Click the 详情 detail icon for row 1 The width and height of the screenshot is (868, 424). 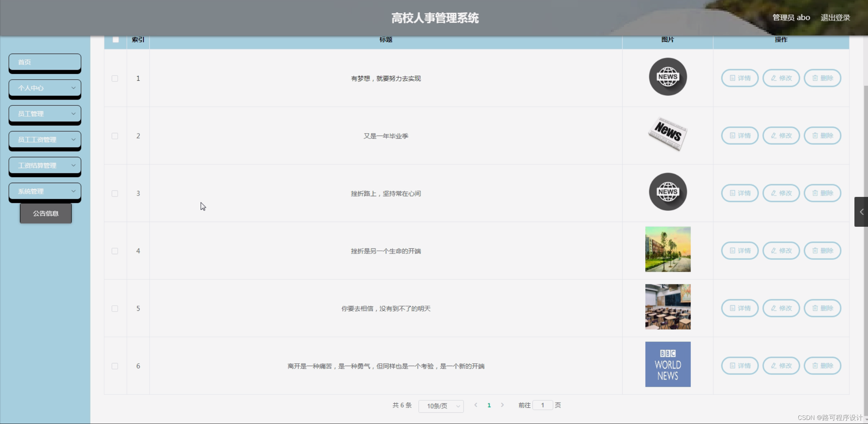click(732, 78)
